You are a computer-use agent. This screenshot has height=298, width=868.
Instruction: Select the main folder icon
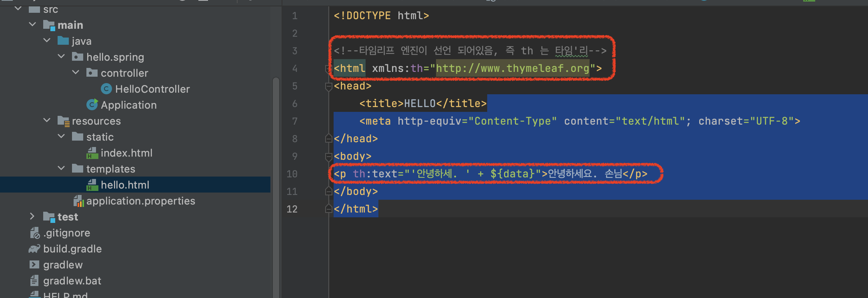tap(49, 25)
